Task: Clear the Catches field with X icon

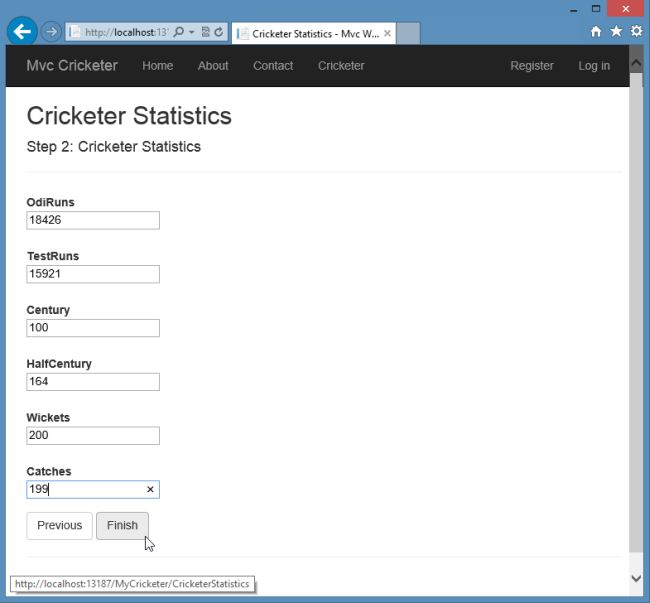Action: pos(150,489)
